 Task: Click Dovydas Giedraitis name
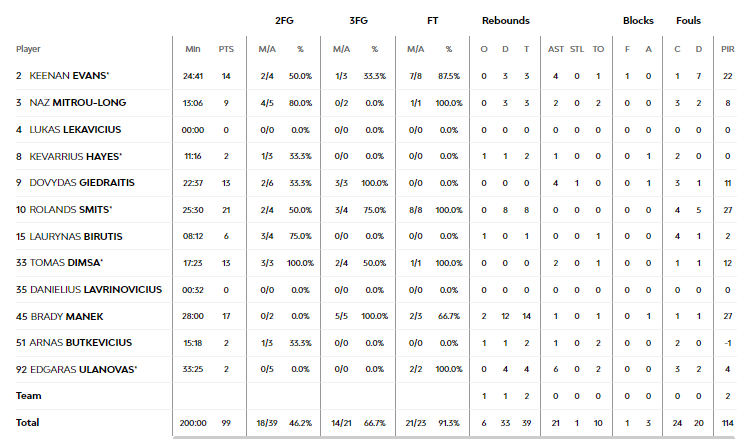pyautogui.click(x=82, y=182)
